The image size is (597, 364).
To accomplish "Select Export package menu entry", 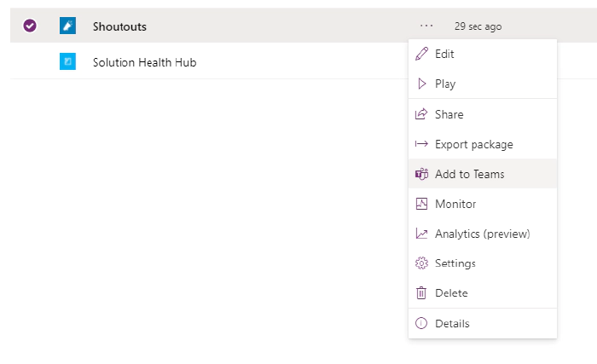I will [483, 144].
